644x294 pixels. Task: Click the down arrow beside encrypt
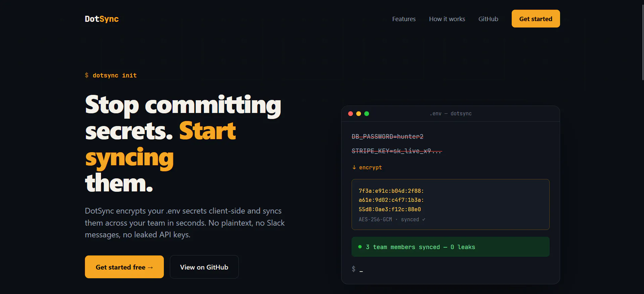click(x=354, y=167)
